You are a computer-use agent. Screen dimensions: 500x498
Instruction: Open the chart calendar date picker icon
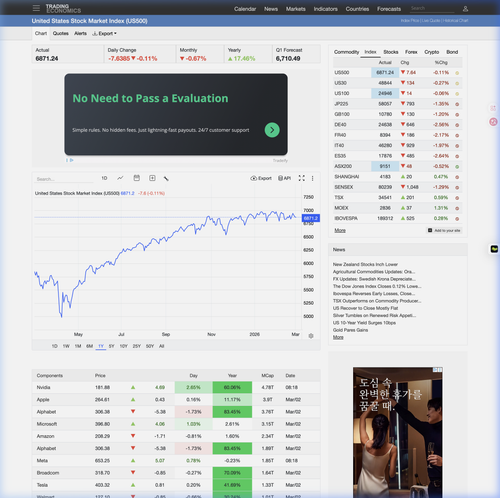[137, 178]
